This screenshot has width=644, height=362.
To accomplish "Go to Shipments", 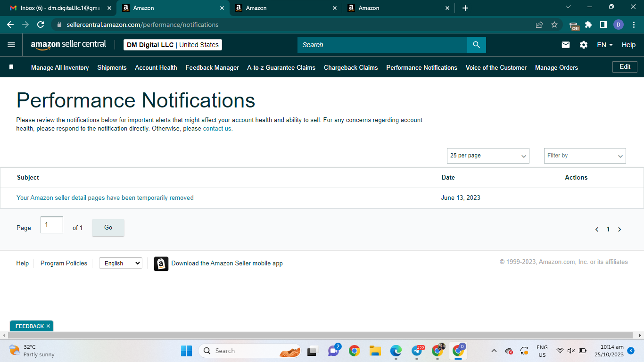I will coord(112,67).
